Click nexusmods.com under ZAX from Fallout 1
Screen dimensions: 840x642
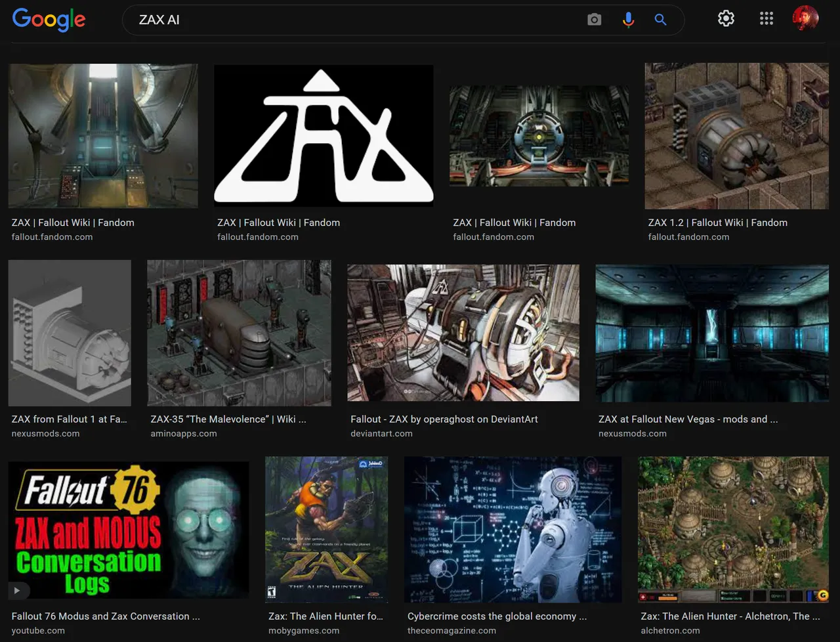click(x=45, y=433)
